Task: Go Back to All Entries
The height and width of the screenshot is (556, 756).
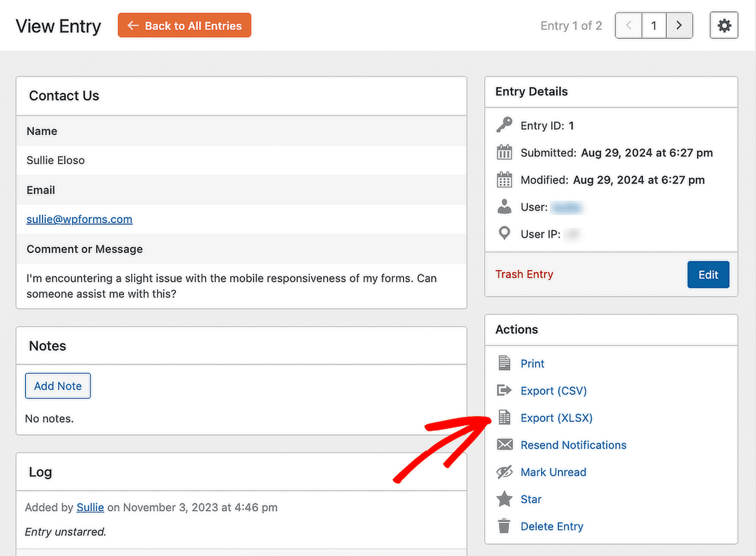Action: pyautogui.click(x=184, y=26)
